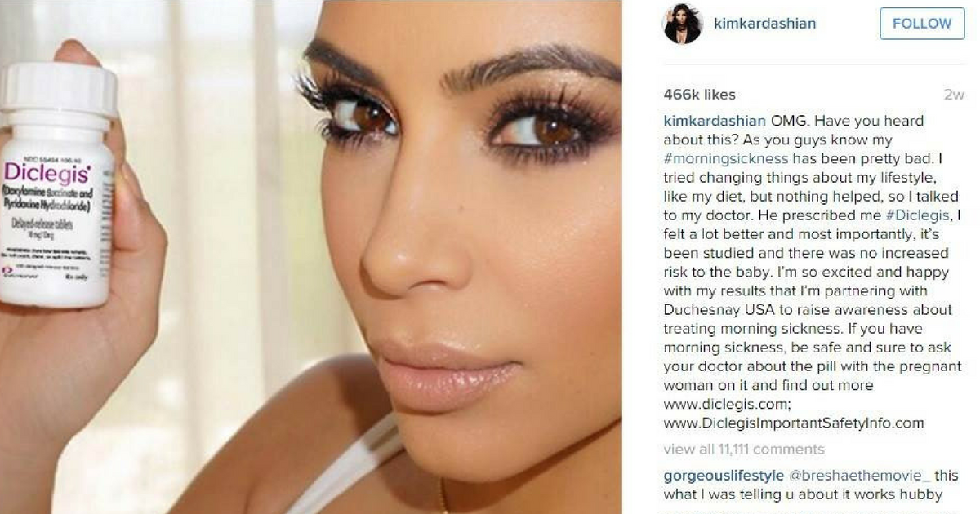The image size is (980, 514).
Task: Click the www.DiclegisImportantSafetyInfo.com text
Action: point(794,423)
